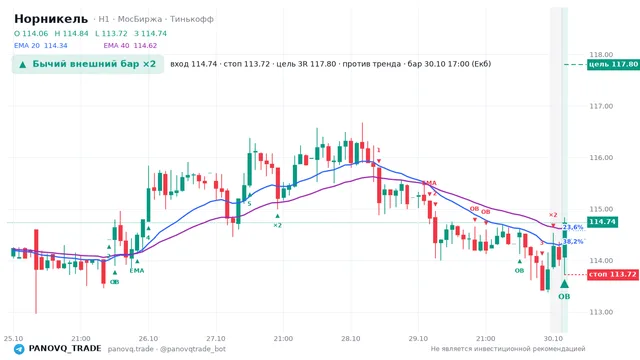Select the close value З 114.74
Viewport: 640px width, 360px height.
[151, 33]
